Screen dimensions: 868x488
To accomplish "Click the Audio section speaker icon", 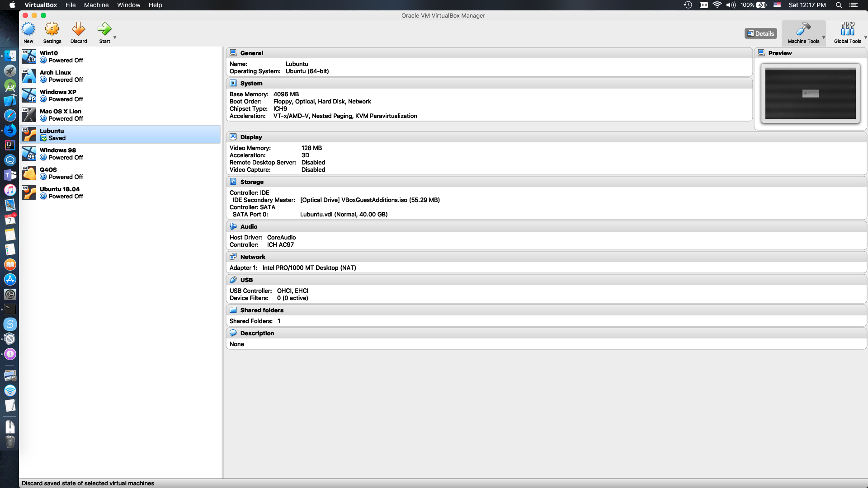I will 233,226.
